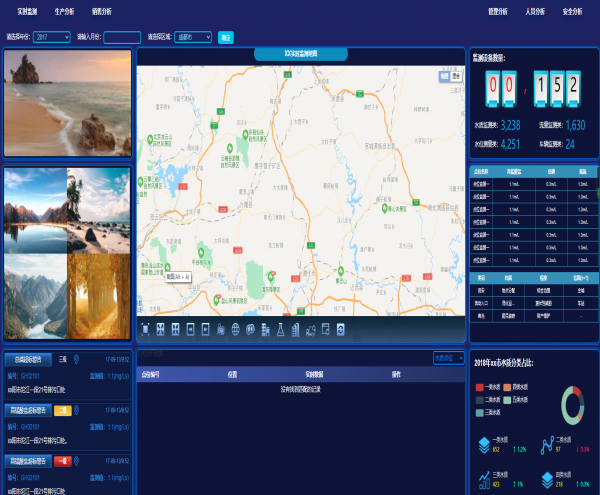The width and height of the screenshot is (600, 495).
Task: Toggle the yellow 三级 alarm level tag
Action: [x=62, y=410]
